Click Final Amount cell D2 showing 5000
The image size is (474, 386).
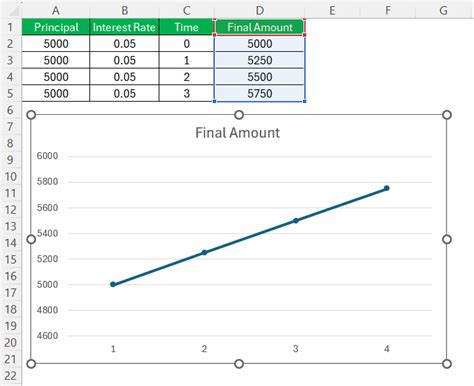[x=260, y=44]
